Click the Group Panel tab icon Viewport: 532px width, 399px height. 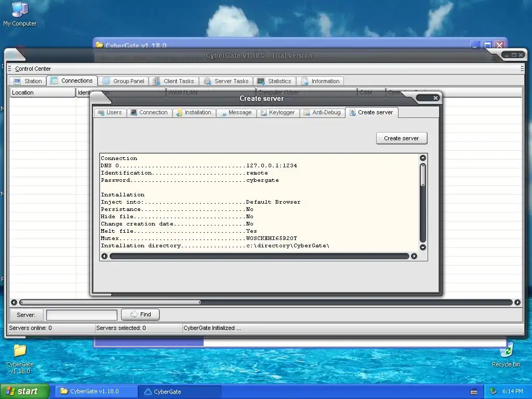click(106, 81)
